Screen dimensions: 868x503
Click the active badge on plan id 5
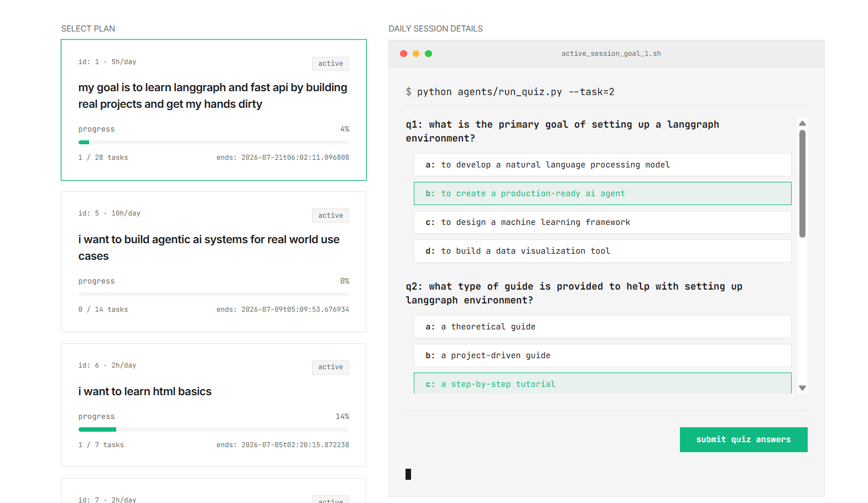tap(330, 216)
